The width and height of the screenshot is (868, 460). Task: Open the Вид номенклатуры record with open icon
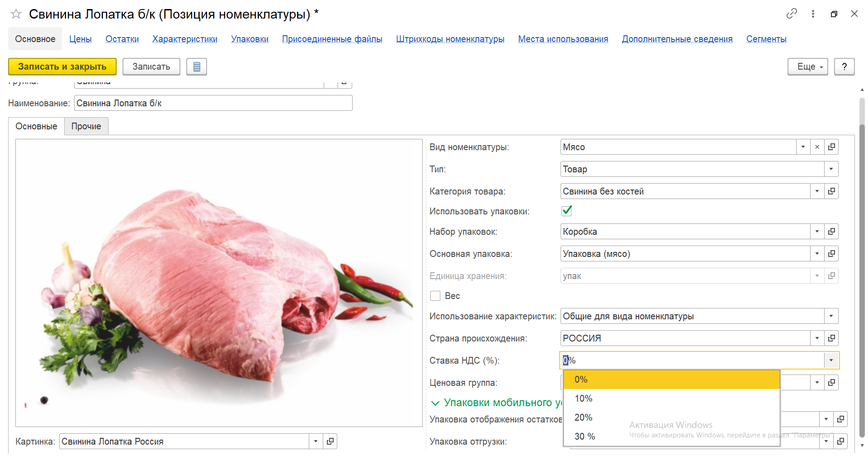tap(831, 147)
